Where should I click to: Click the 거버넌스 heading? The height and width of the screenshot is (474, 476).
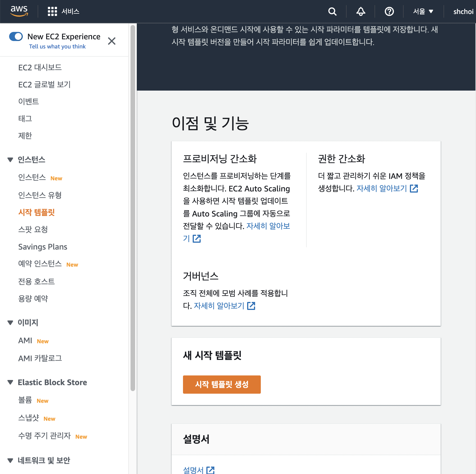point(201,276)
